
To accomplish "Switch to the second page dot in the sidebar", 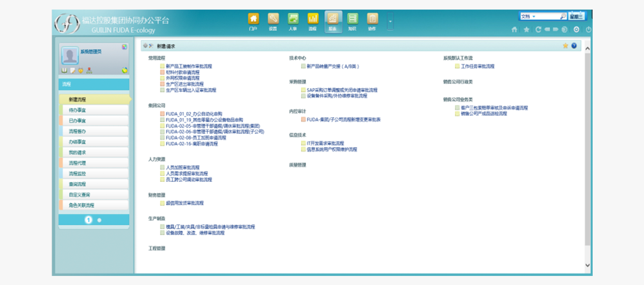I will click(99, 220).
